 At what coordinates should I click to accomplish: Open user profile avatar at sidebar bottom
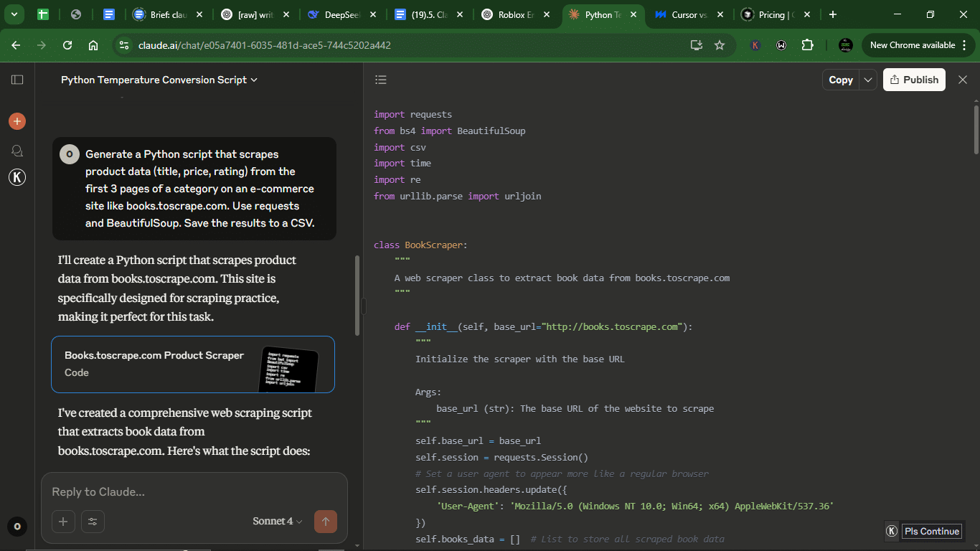(x=17, y=527)
